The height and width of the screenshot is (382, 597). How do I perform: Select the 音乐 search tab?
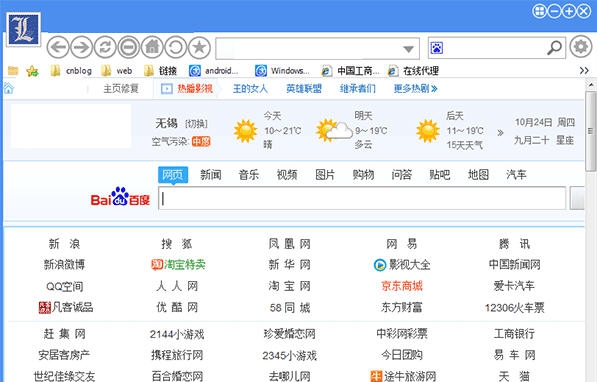pos(249,175)
